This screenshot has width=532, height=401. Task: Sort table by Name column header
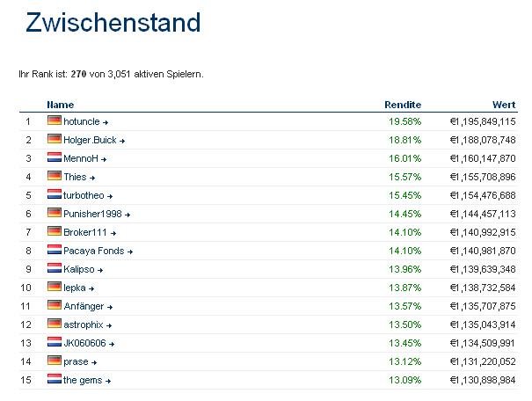pyautogui.click(x=60, y=105)
